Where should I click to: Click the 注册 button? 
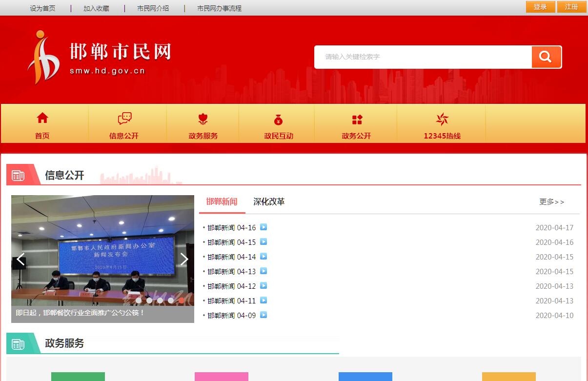(x=571, y=7)
